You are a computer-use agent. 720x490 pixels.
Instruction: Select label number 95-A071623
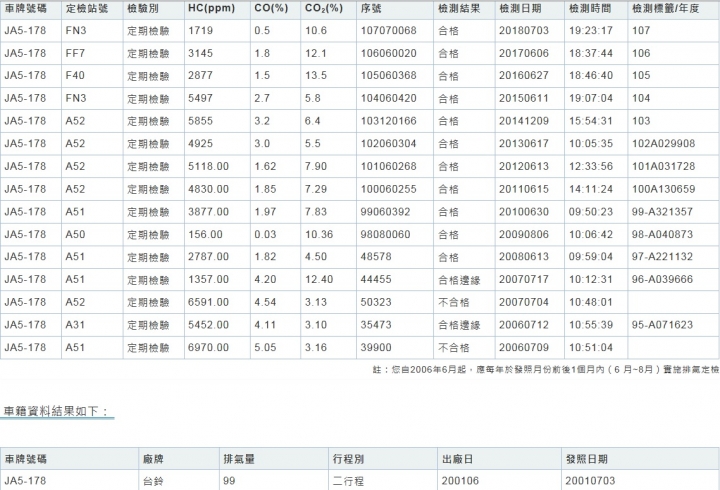click(x=662, y=325)
